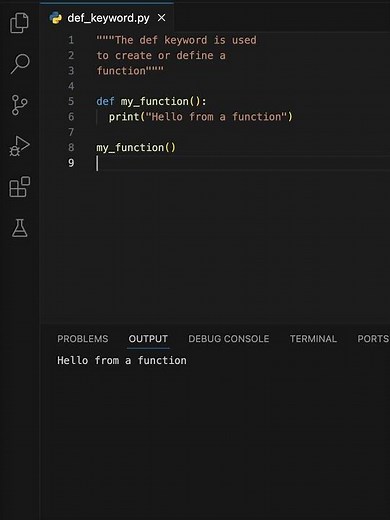Click 'The def keyword is used' docstring line
Screen dimensions: 390x520
(177, 40)
